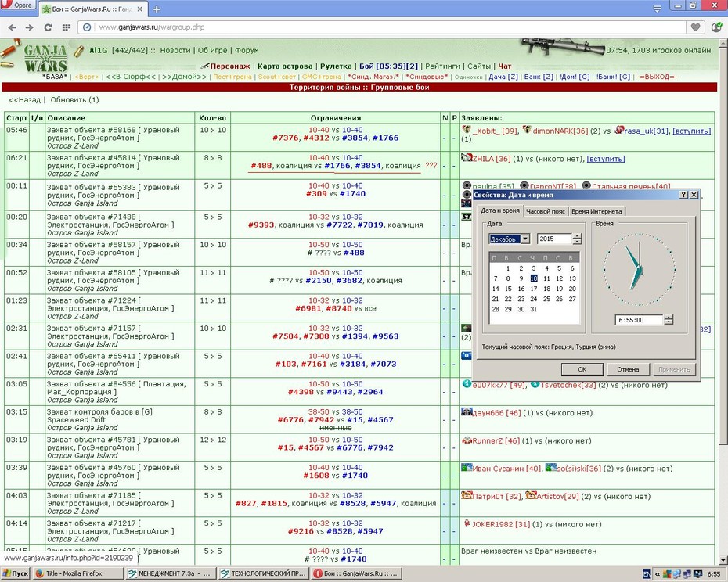728x582 pixels.
Task: Switch to Время Интернета tab
Action: pos(596,211)
